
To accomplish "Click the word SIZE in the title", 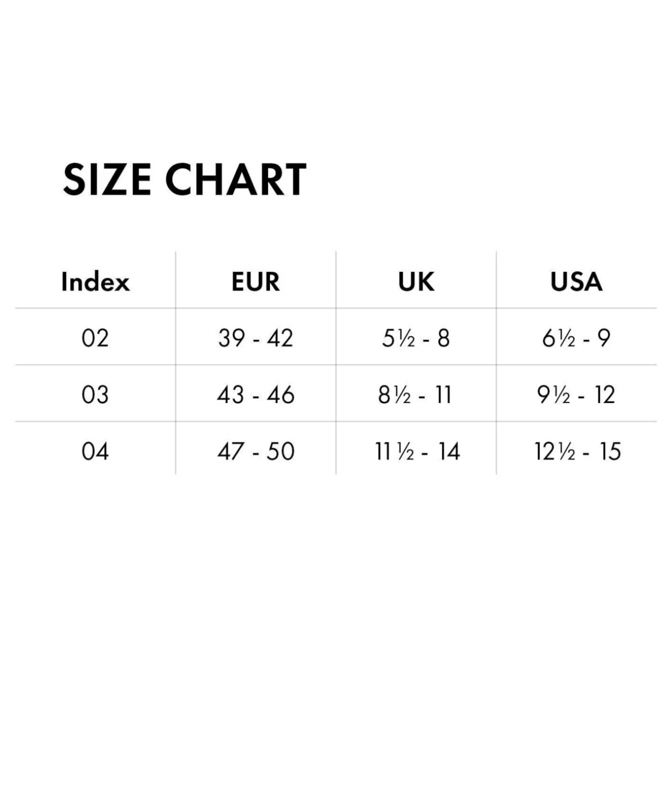I will click(108, 179).
